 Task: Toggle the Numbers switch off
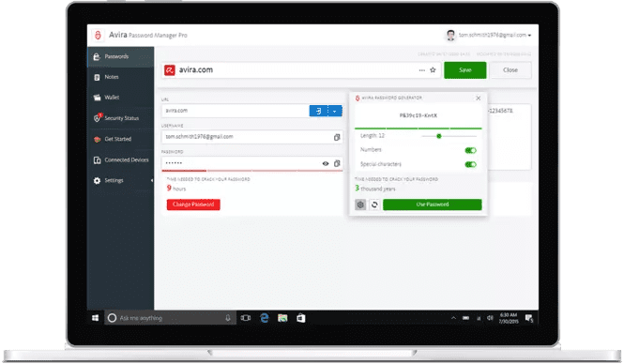tap(470, 150)
